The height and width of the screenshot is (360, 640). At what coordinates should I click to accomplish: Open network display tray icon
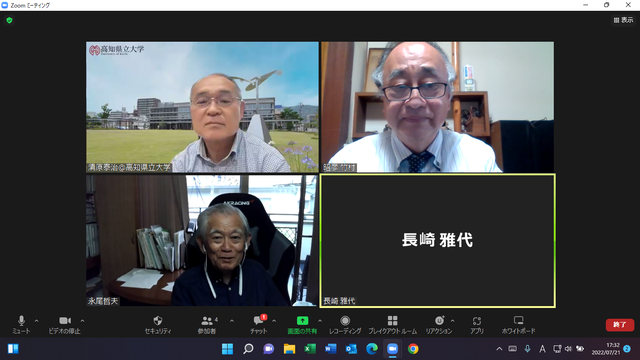tap(557, 349)
